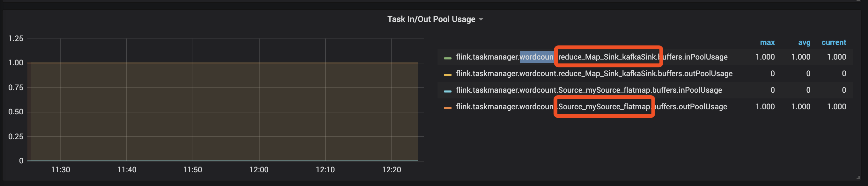Click the 11:30 time label on x-axis
Viewport: 868px width, 186px height.
click(61, 169)
